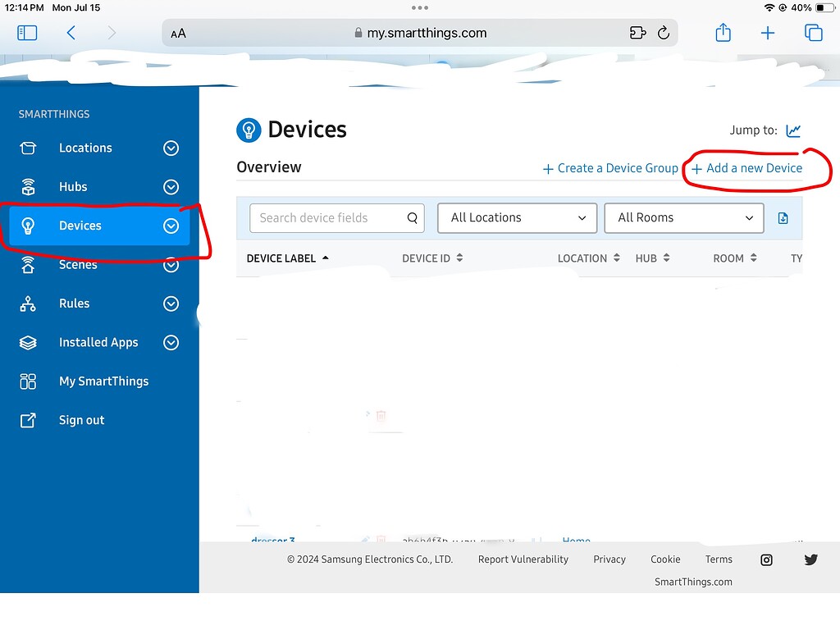The width and height of the screenshot is (840, 630).
Task: Click inside the Search device fields box
Action: [328, 217]
